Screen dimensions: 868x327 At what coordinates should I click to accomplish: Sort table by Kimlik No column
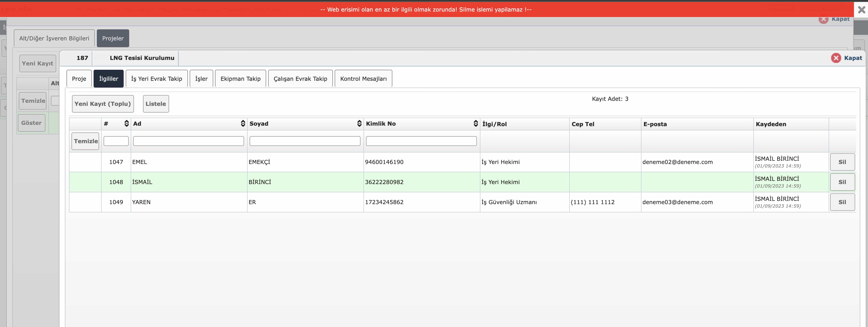pos(475,124)
